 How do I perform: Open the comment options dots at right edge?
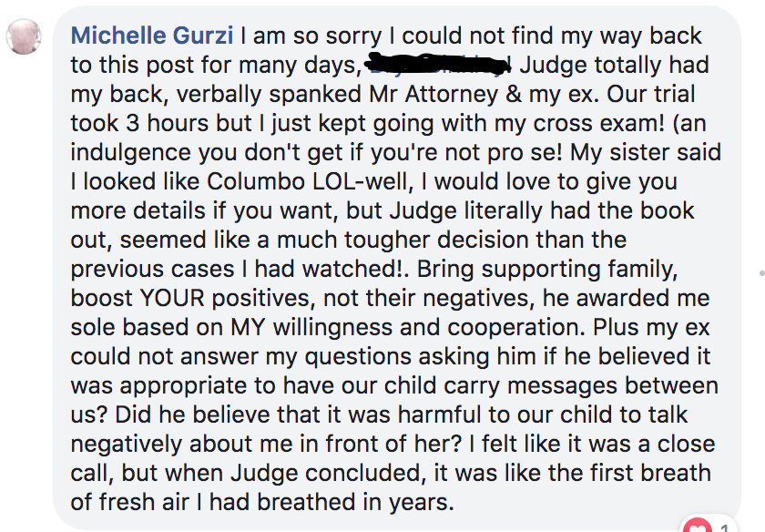pos(761,274)
